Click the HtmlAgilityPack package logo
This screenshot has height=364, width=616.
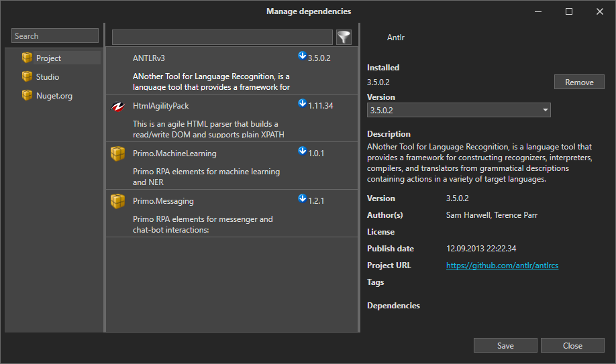coord(118,106)
